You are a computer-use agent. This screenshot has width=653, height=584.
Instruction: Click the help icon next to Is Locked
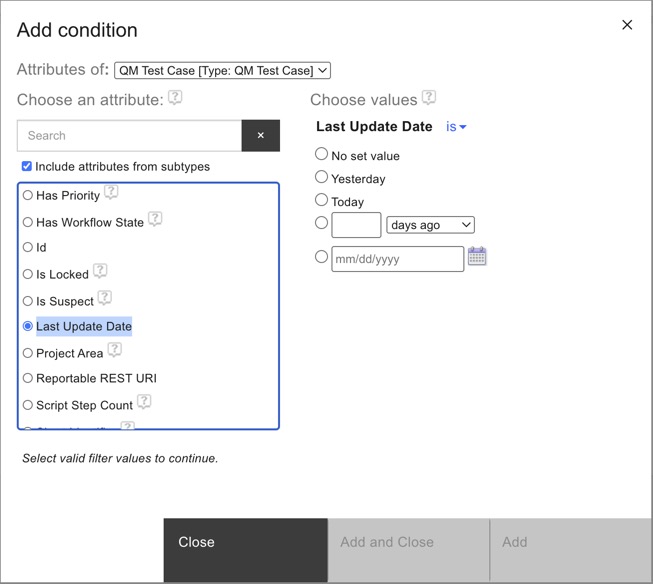point(100,271)
